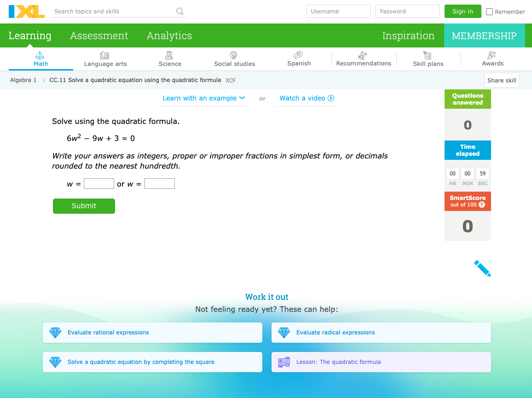Open Social studies globe icon
Image resolution: width=532 pixels, height=398 pixels.
(234, 55)
